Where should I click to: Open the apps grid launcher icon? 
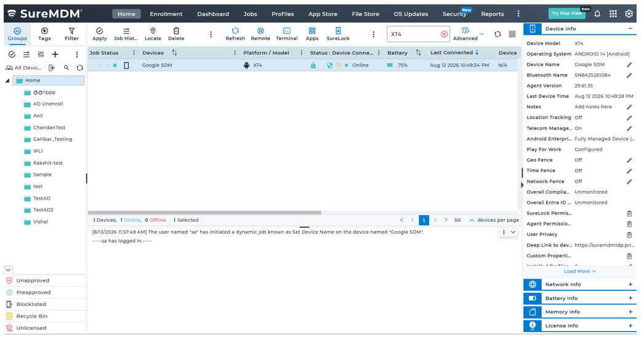613,14
